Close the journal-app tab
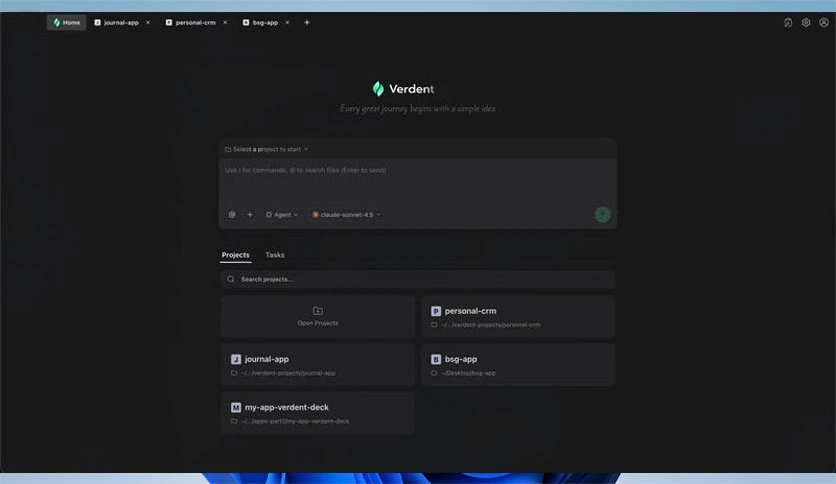The height and width of the screenshot is (484, 836). click(148, 22)
